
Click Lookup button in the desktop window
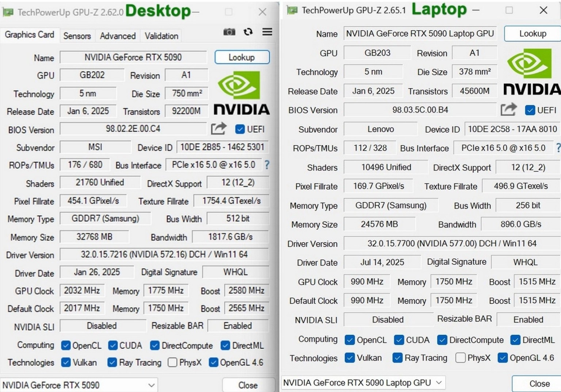[242, 57]
